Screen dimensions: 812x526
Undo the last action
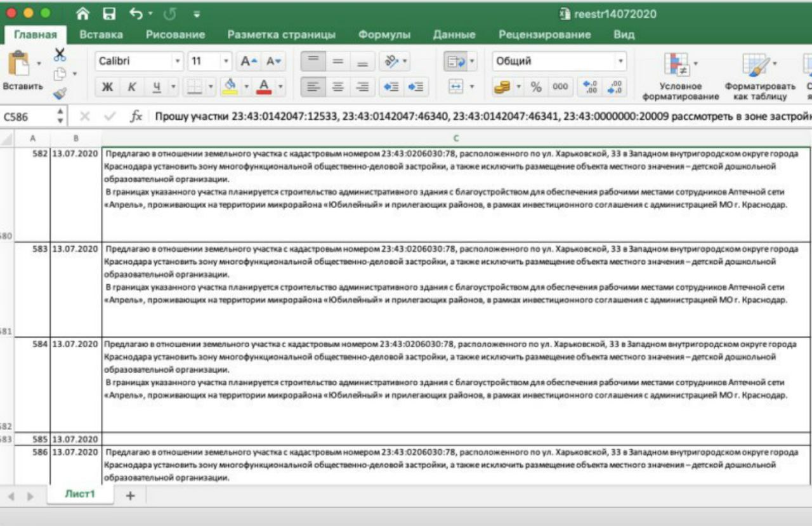click(136, 13)
